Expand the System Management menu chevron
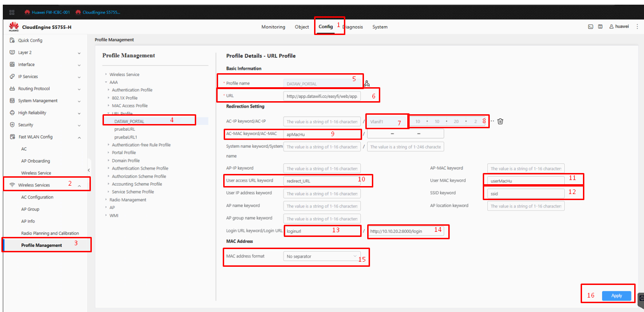The image size is (644, 312). click(x=79, y=101)
